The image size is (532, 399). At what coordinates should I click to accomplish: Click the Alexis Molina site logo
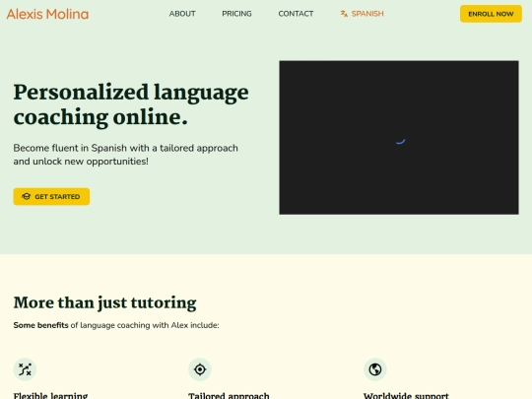pyautogui.click(x=47, y=14)
